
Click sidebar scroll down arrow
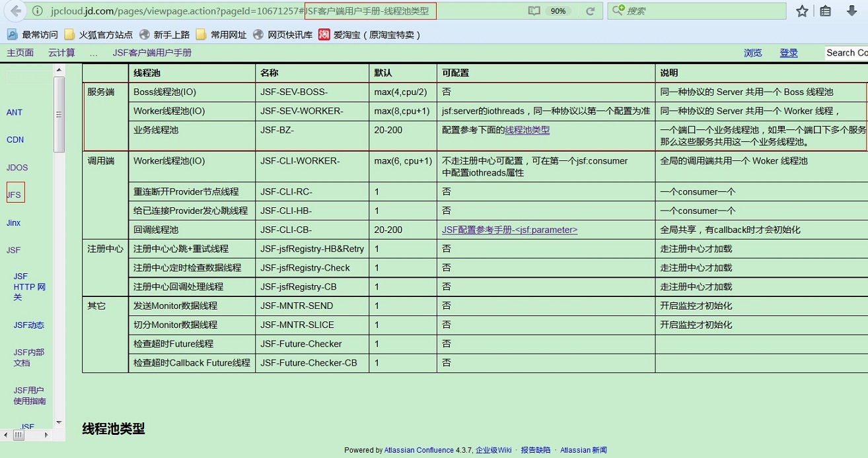tap(59, 422)
